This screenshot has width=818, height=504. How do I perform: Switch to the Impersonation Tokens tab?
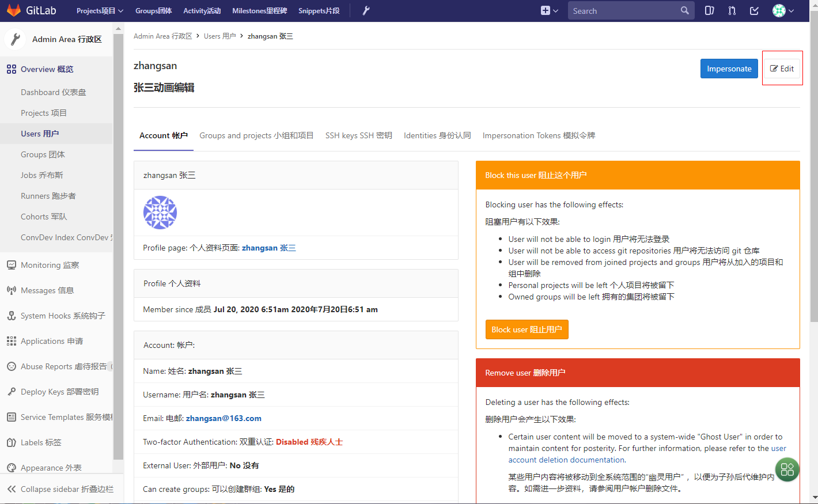(x=539, y=135)
